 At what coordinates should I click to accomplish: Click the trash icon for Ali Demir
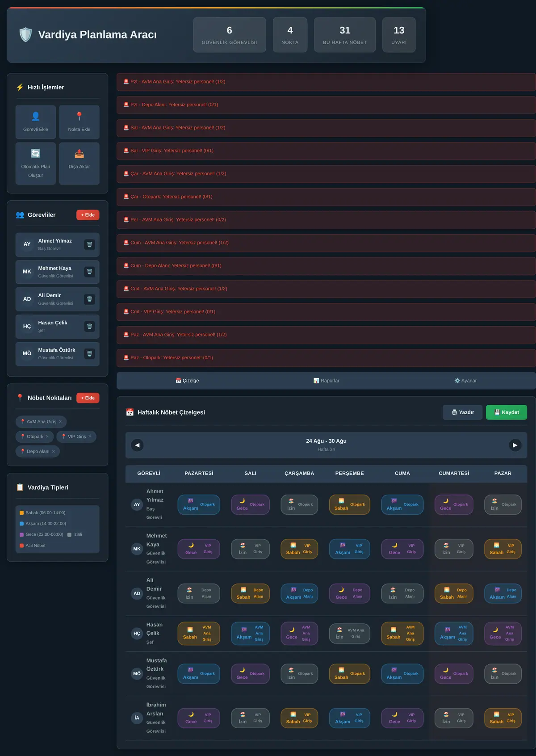click(89, 299)
